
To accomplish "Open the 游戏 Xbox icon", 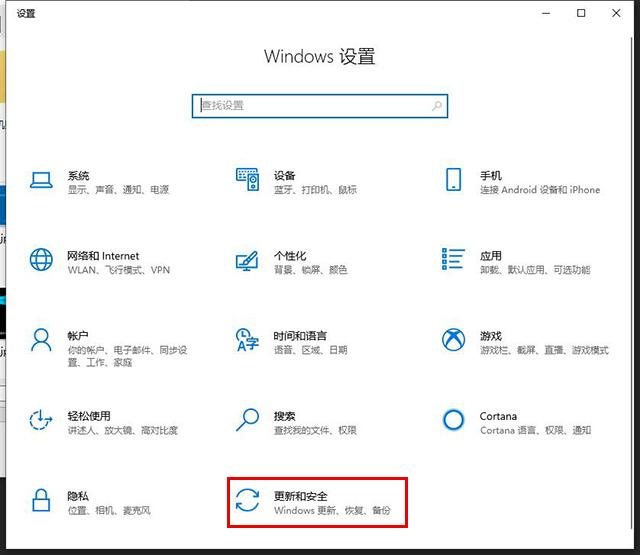I will (x=453, y=340).
